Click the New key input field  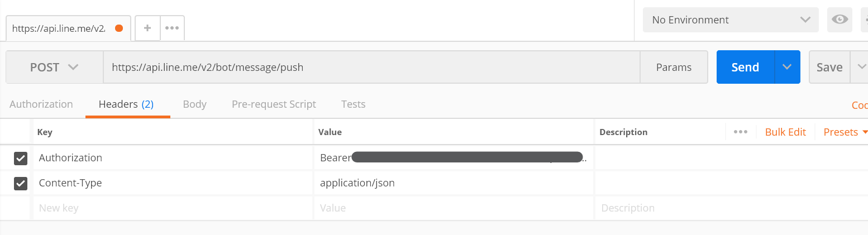(168, 208)
